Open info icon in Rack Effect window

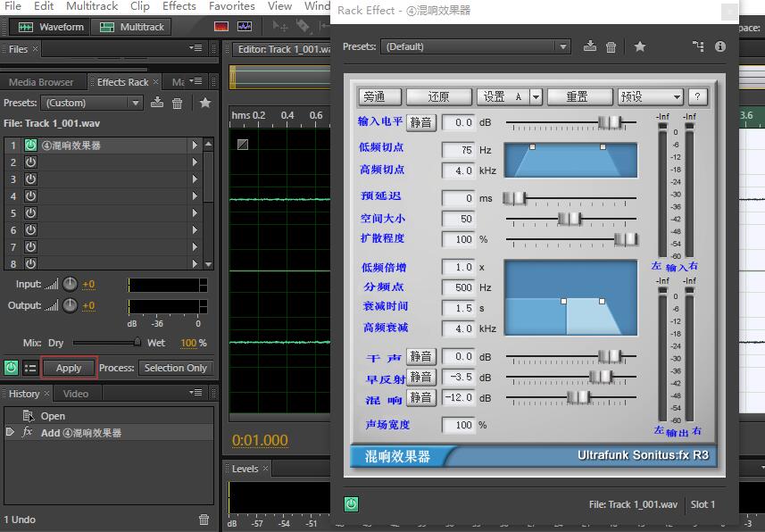coord(720,46)
